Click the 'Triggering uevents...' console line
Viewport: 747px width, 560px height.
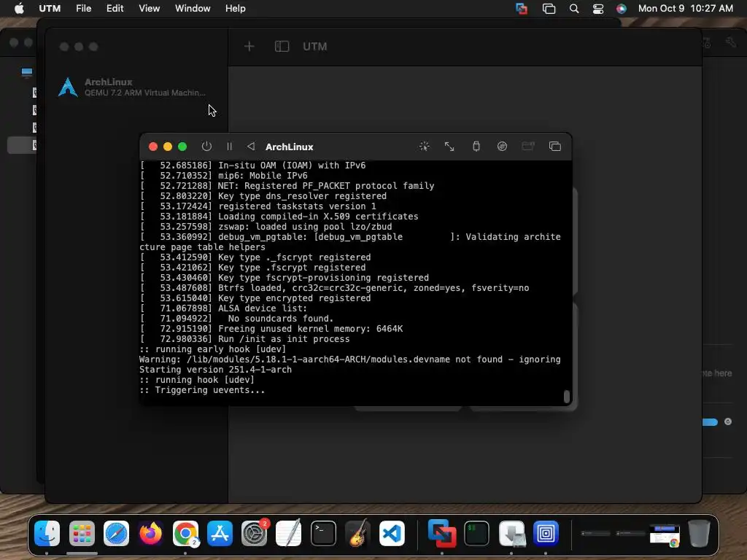point(202,390)
